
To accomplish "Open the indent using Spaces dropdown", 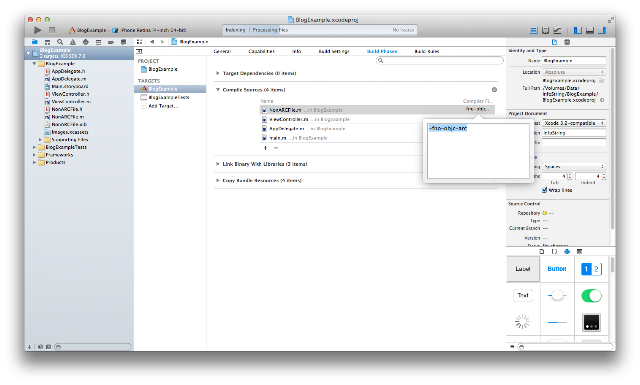I will coord(574,167).
